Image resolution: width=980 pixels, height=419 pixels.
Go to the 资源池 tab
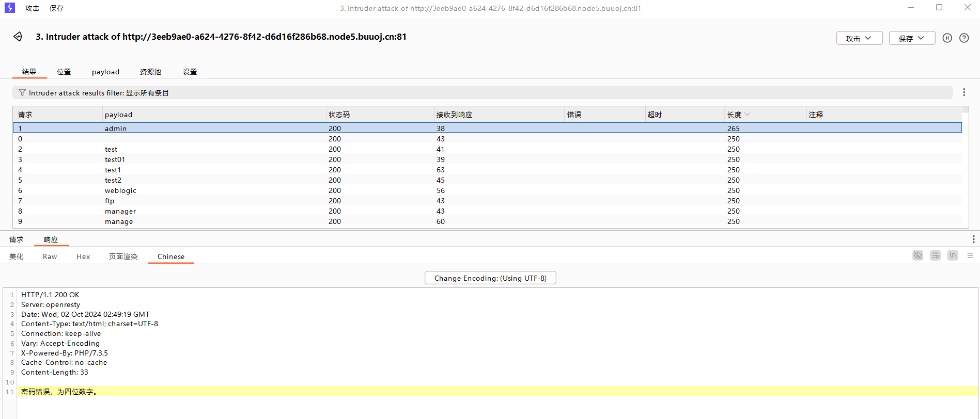pyautogui.click(x=151, y=72)
